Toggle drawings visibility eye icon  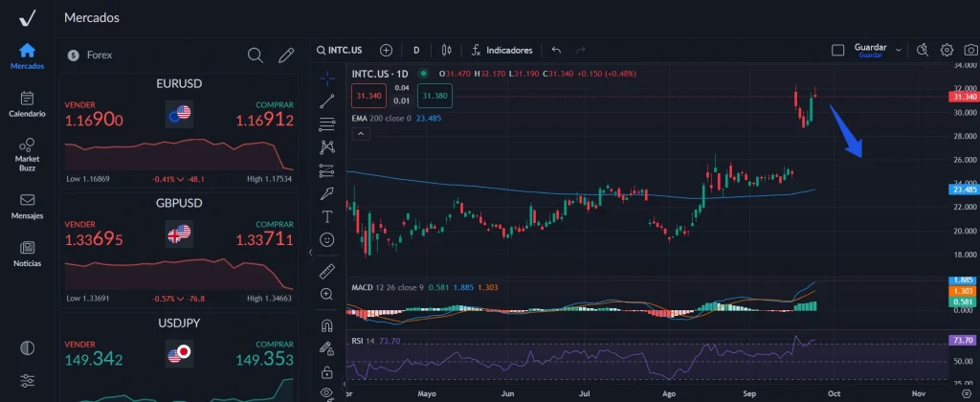click(327, 392)
